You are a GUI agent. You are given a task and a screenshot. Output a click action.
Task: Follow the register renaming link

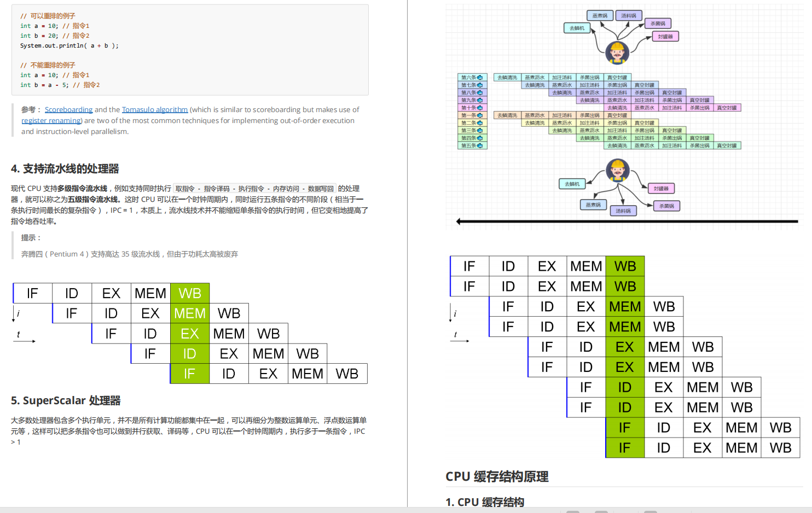[x=51, y=120]
